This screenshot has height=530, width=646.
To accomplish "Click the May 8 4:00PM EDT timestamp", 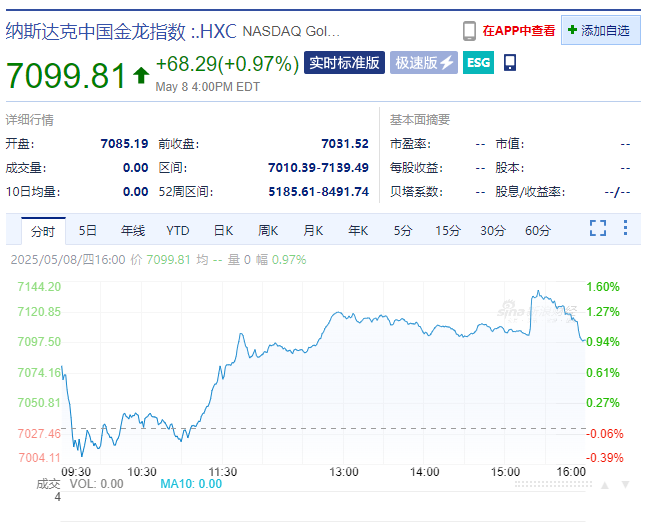I will tap(208, 87).
